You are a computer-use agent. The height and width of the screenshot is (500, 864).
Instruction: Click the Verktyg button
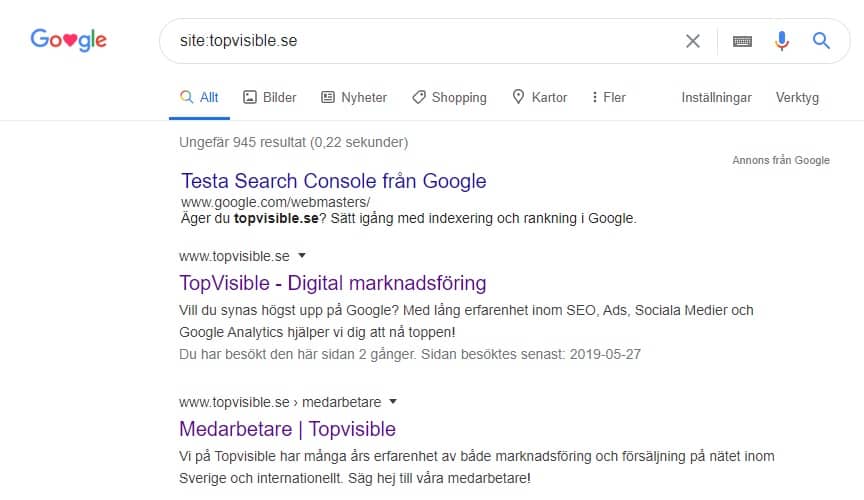point(797,97)
